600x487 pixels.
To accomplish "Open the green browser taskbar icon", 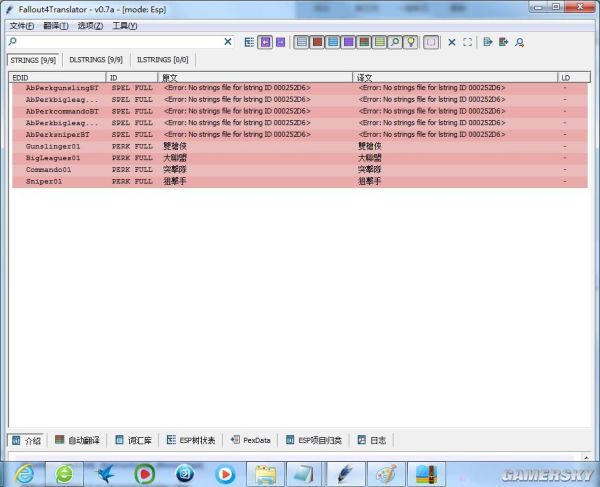I will (64, 474).
